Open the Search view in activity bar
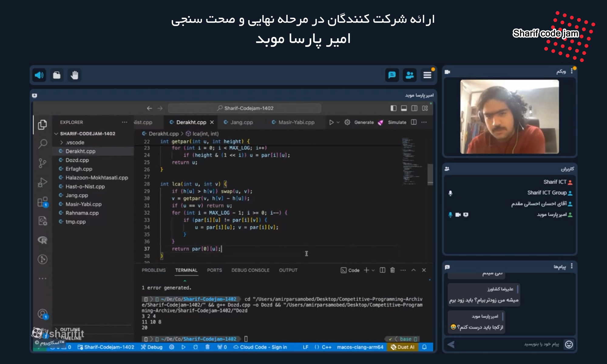Screen dimensions: 607x364 click(x=42, y=143)
